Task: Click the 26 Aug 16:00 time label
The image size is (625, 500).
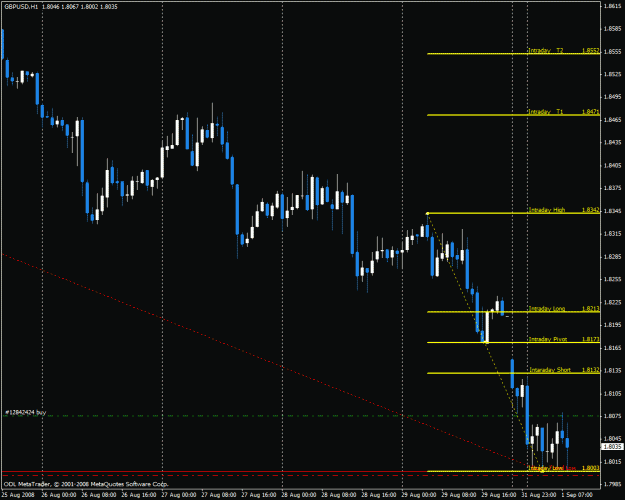Action: (x=139, y=495)
